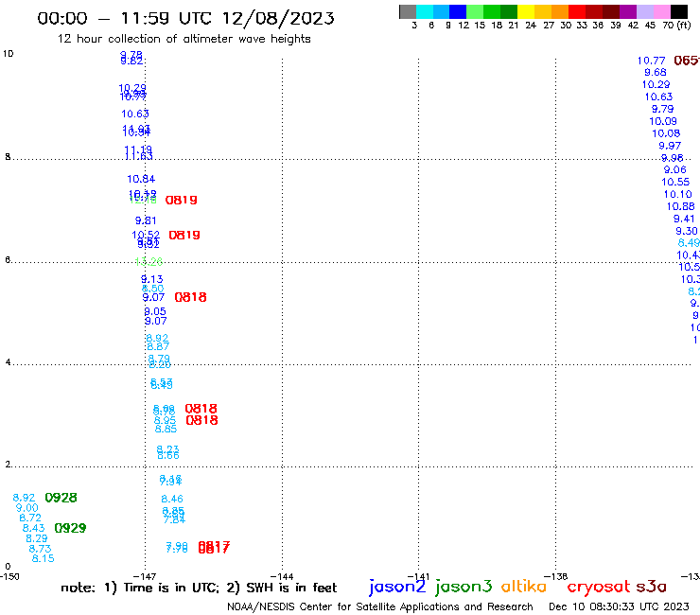
Task: Click the '9.41' wave height value
Action: click(x=684, y=220)
